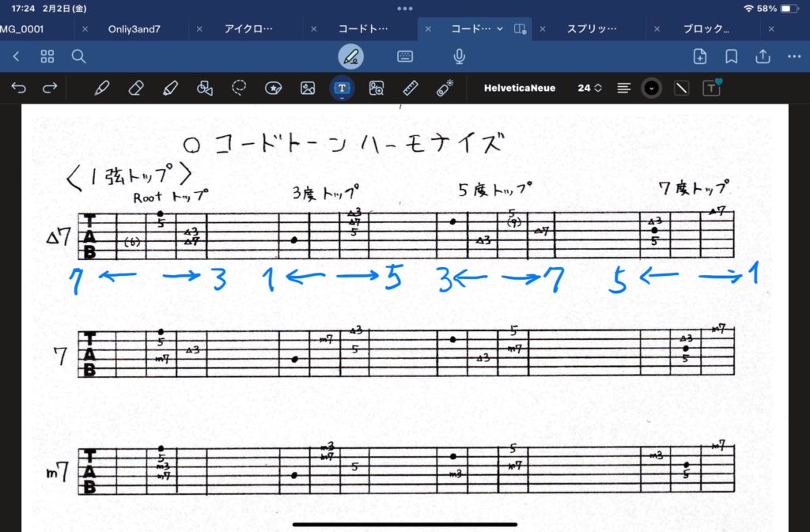Expand the current tab's dropdown chevron
The width and height of the screenshot is (810, 532).
tap(500, 29)
